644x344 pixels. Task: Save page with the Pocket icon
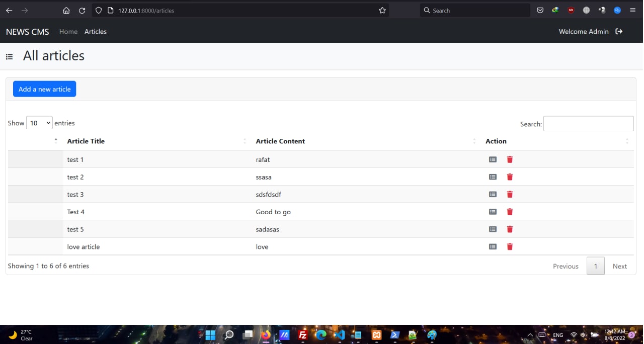pyautogui.click(x=540, y=10)
